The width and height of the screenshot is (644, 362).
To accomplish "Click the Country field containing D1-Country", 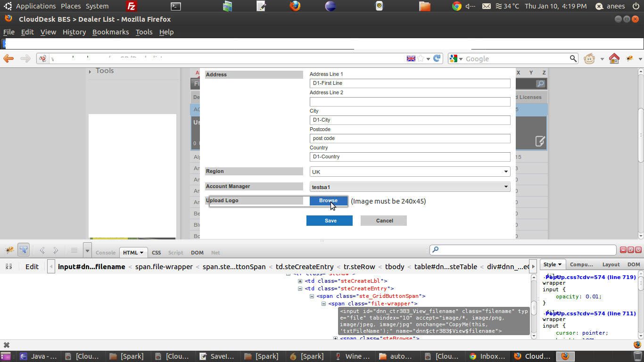I will pos(410,157).
